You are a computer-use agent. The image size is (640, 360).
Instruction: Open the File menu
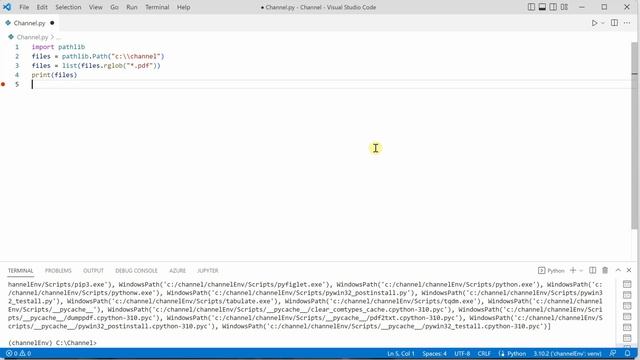(24, 7)
